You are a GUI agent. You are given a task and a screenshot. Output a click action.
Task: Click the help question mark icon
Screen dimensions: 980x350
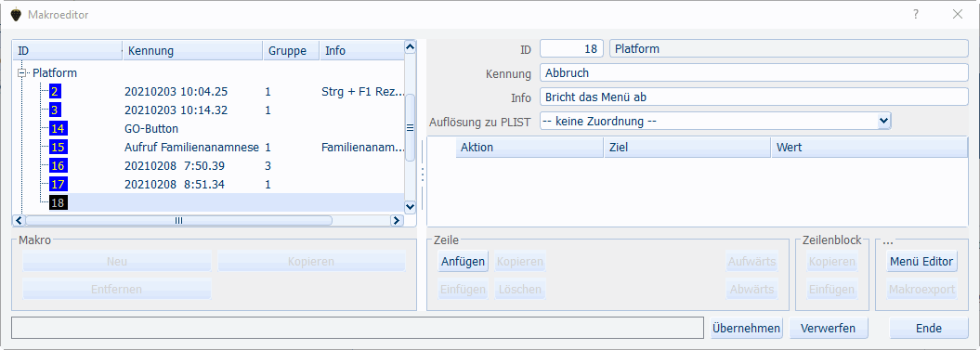click(916, 14)
